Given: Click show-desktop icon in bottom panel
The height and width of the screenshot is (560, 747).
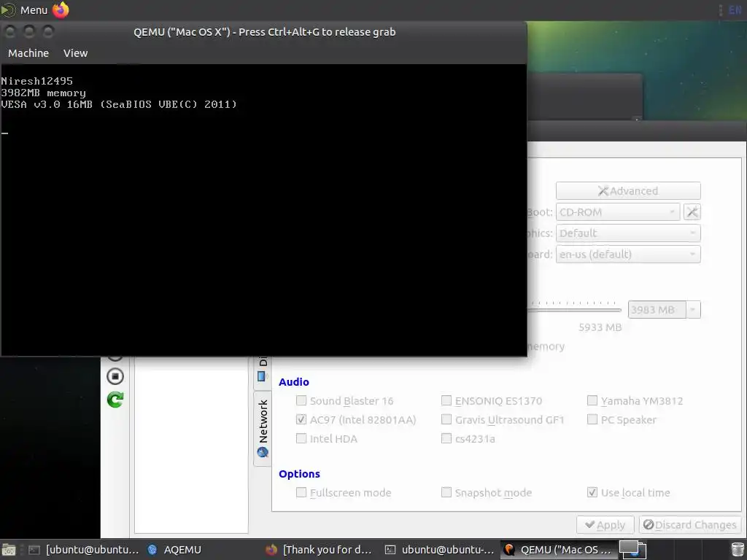Looking at the screenshot, I should tap(8, 550).
